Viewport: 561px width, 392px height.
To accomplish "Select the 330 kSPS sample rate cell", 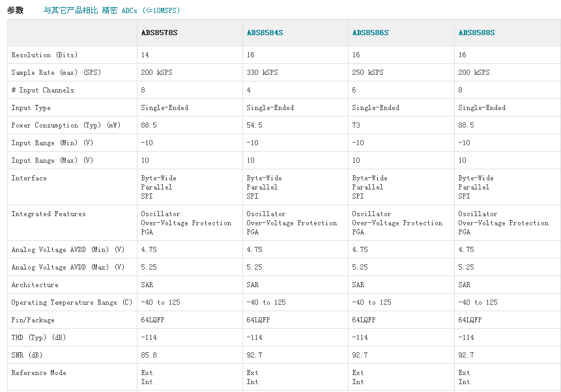I will 262,73.
